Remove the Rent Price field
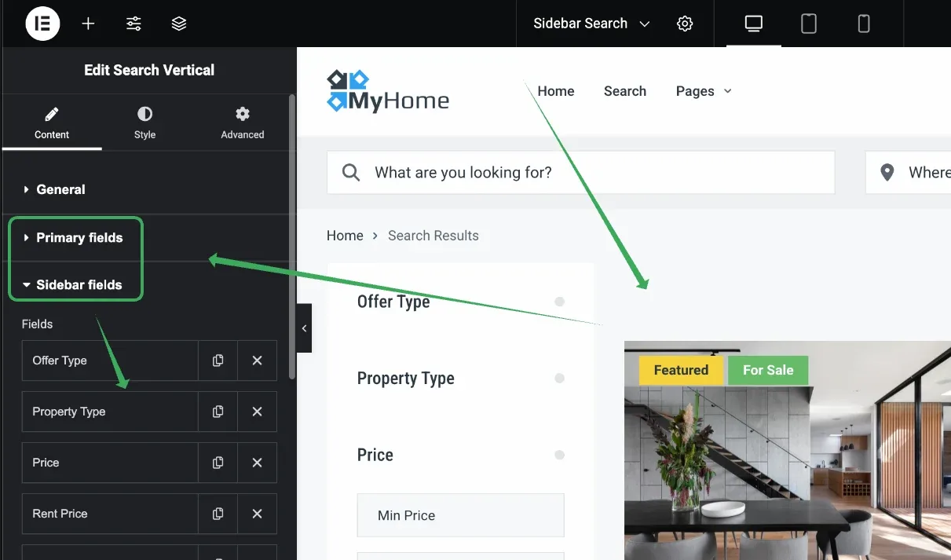The height and width of the screenshot is (560, 951). point(257,514)
